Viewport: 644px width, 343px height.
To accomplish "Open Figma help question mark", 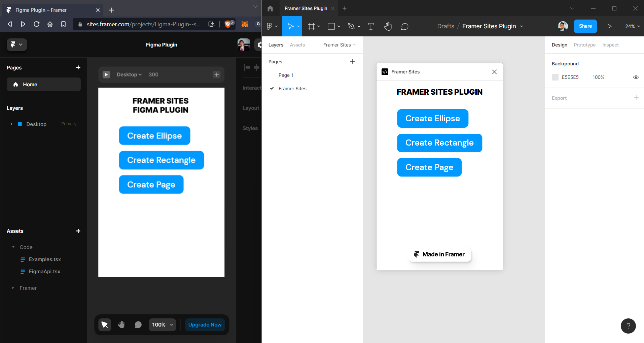I will coord(628,326).
